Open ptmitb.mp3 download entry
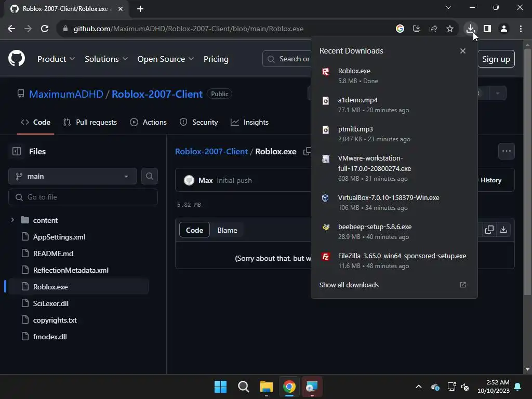This screenshot has width=532, height=399. pos(394,134)
